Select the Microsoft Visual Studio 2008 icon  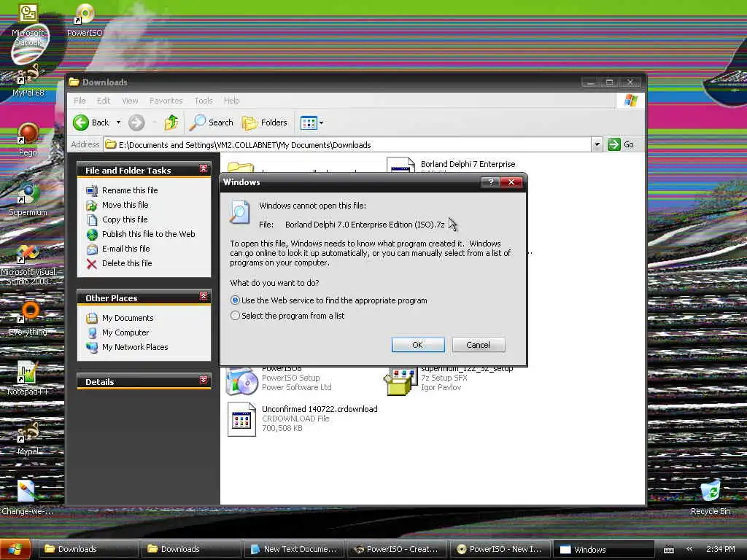click(28, 265)
